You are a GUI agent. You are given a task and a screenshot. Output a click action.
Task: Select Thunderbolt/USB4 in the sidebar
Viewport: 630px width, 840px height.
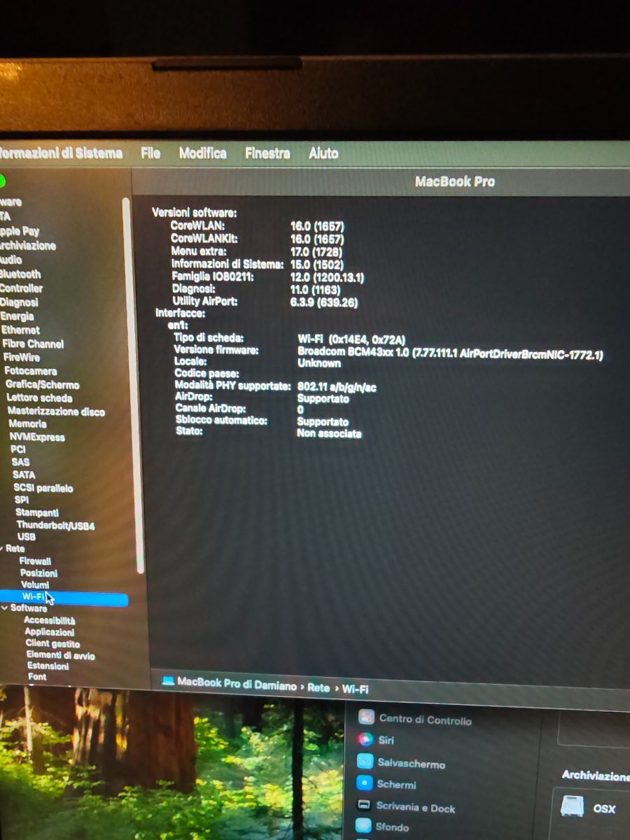click(x=56, y=525)
